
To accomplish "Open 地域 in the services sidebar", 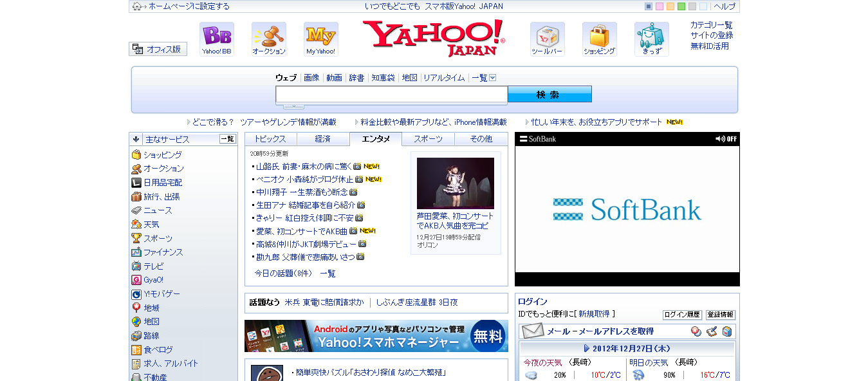I will [x=151, y=308].
